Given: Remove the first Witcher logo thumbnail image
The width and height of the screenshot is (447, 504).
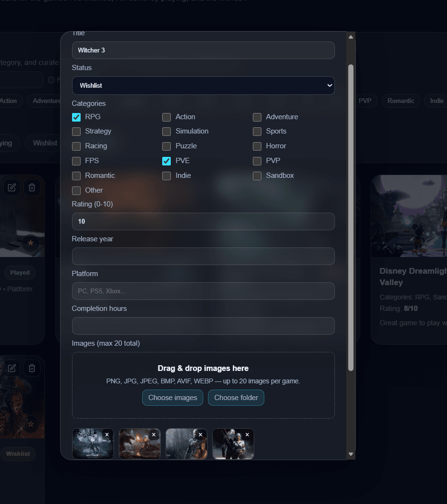Looking at the screenshot, I should (107, 434).
